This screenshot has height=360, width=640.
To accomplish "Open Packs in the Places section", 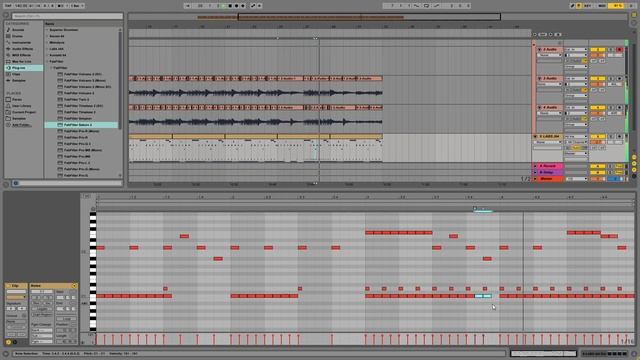I will click(x=17, y=100).
